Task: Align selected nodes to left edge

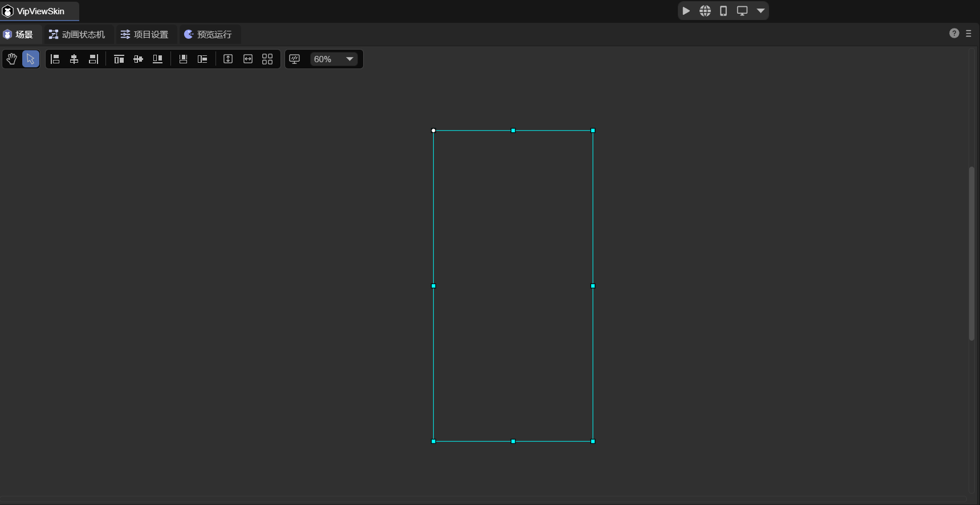Action: coord(55,59)
